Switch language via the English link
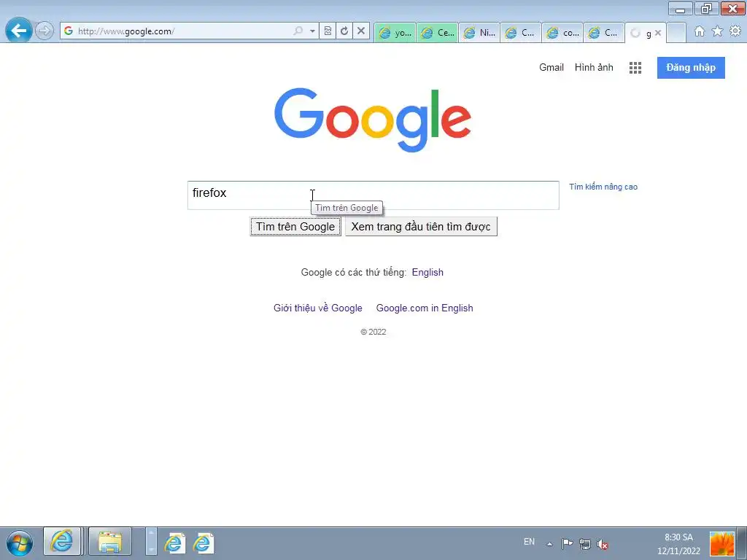747x560 pixels. (427, 273)
